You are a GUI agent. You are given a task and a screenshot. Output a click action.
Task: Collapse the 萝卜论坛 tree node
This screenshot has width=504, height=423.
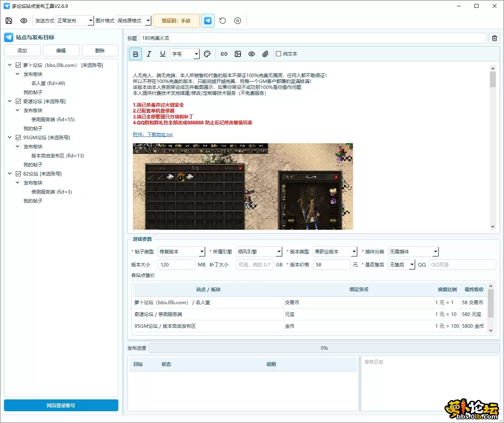click(x=10, y=65)
